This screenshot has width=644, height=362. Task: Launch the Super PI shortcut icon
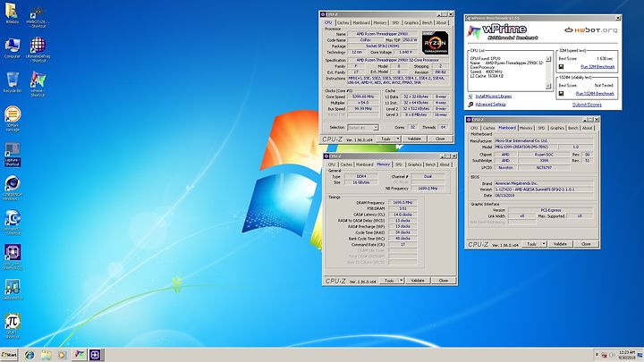pyautogui.click(x=13, y=325)
